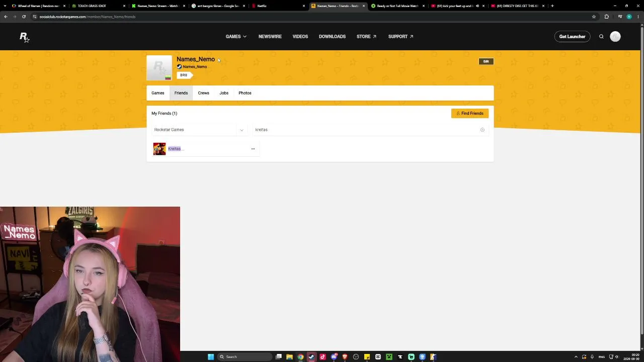Viewport: 644px width, 362px height.
Task: Expand the GAMES navigation dropdown
Action: click(236, 37)
